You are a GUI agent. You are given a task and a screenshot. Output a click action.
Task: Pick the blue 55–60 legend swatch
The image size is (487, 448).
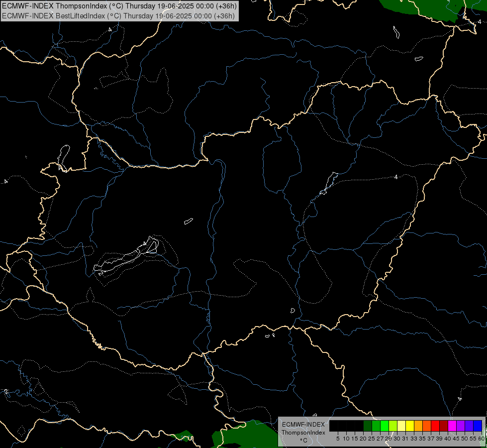tap(478, 426)
